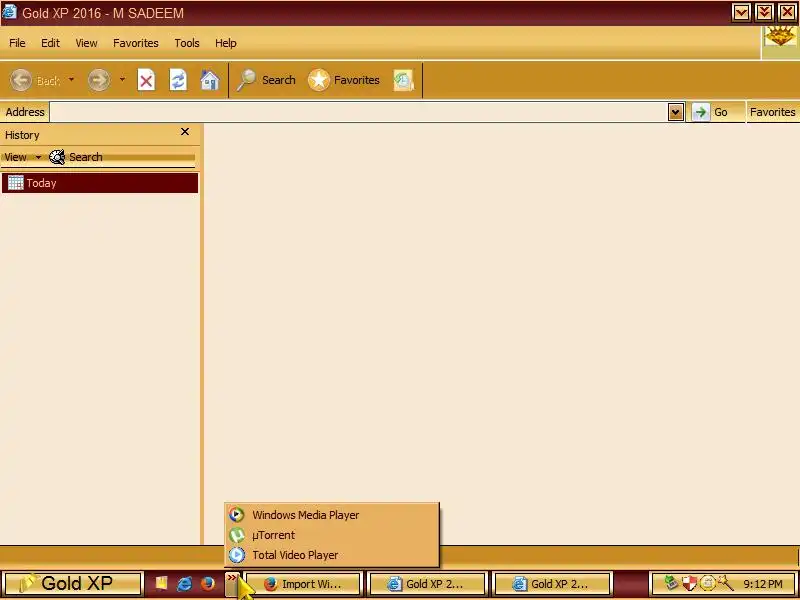Click the IE title bar window icon
The width and height of the screenshot is (800, 600).
pyautogui.click(x=9, y=12)
